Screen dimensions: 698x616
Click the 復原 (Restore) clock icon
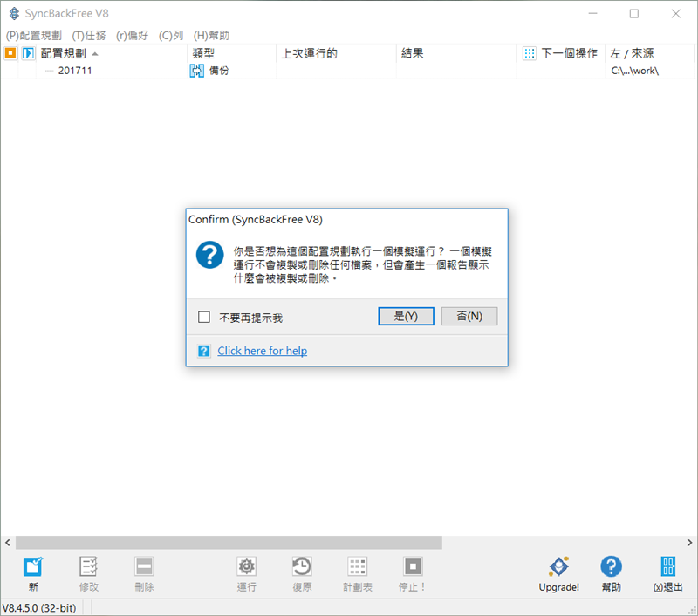302,566
